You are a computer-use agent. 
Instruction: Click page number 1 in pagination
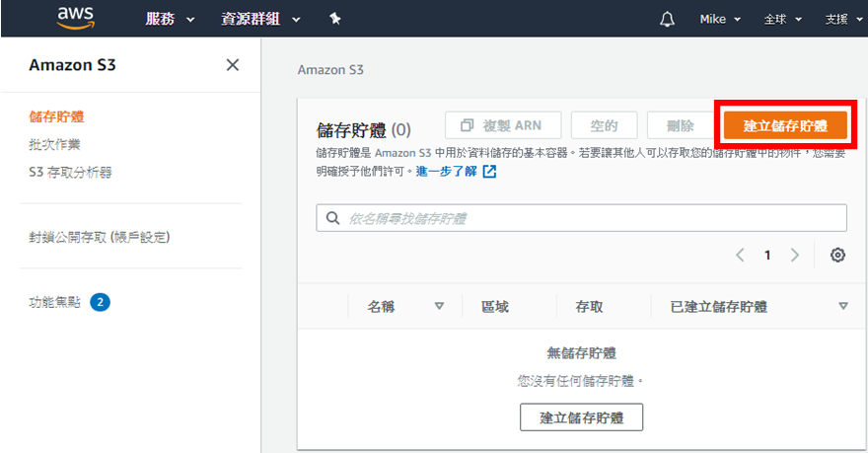767,255
